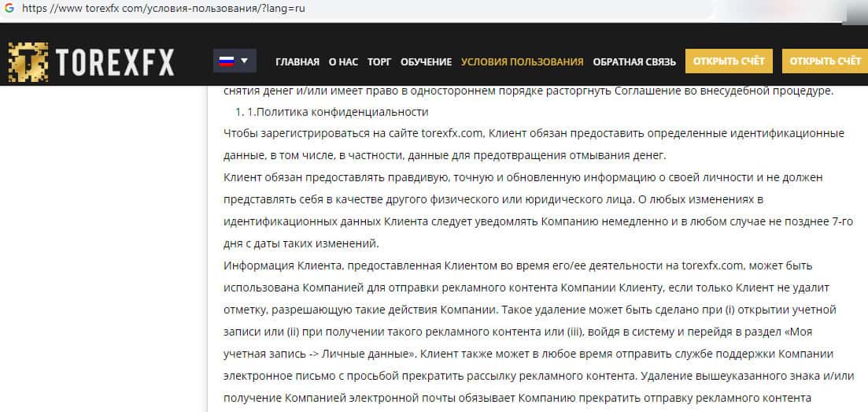Click the heading 1.Политика конфиденциальности
868x412 pixels.
pos(338,112)
